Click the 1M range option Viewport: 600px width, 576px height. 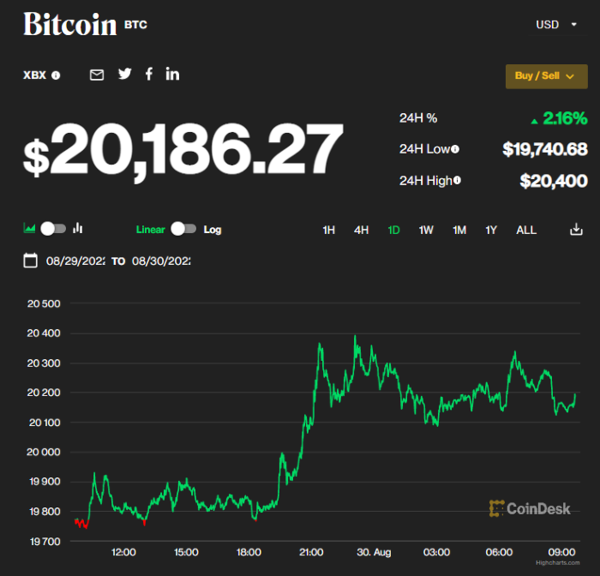[459, 230]
